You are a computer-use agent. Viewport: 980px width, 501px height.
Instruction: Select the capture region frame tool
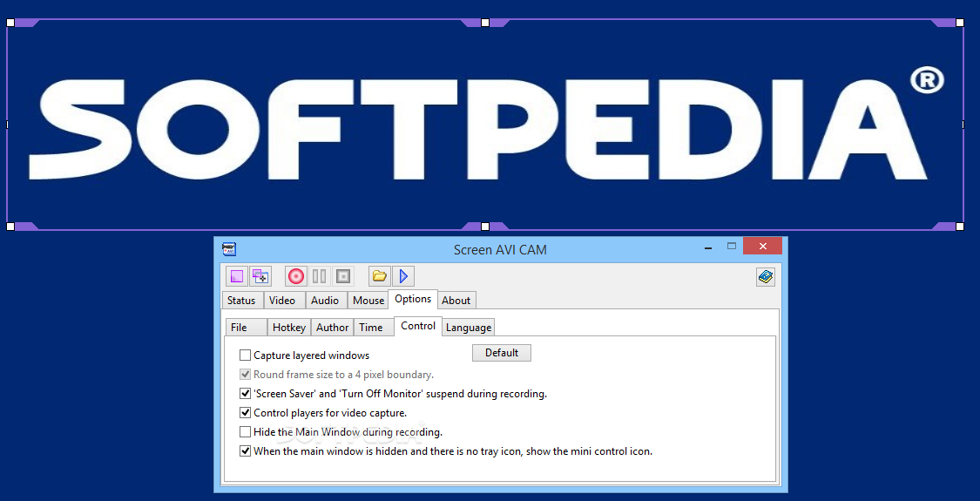pos(237,276)
